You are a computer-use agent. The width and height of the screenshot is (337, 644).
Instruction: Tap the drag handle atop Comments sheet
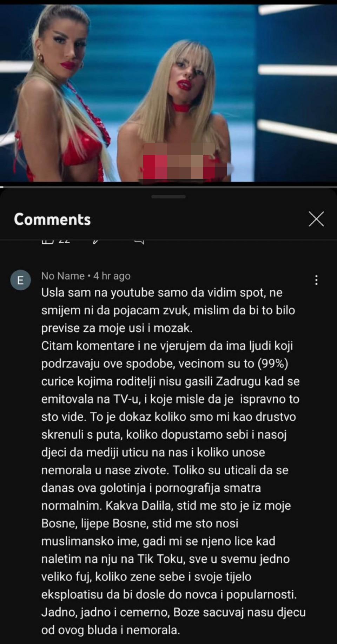pos(168,197)
